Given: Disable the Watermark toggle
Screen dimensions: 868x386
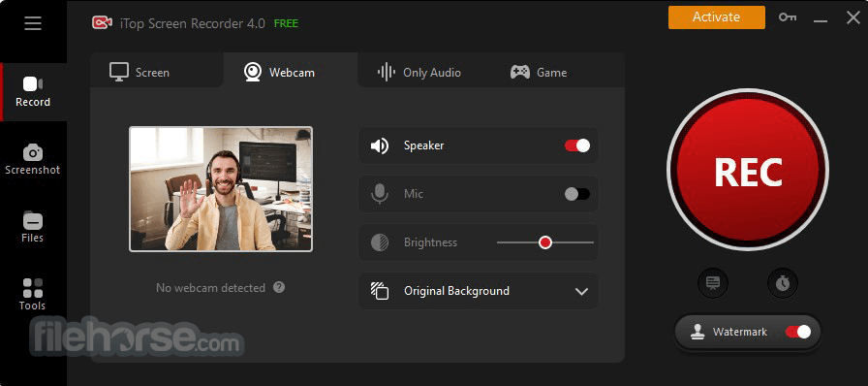Looking at the screenshot, I should coord(798,332).
